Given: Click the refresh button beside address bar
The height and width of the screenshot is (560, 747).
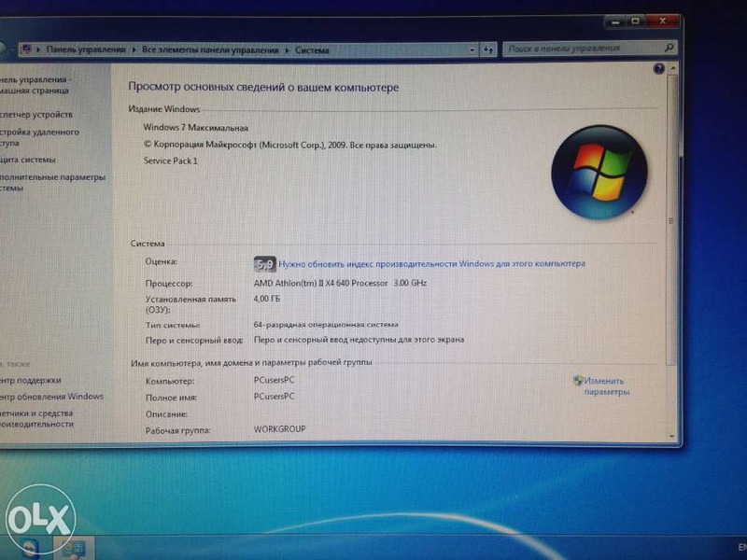Looking at the screenshot, I should pos(490,49).
